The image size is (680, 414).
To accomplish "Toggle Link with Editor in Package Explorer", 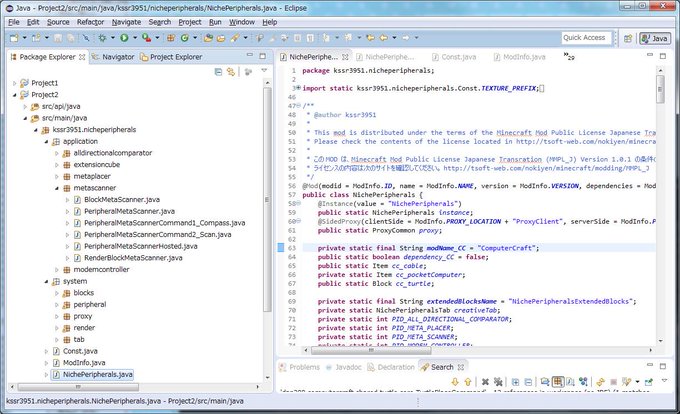I will tap(231, 72).
